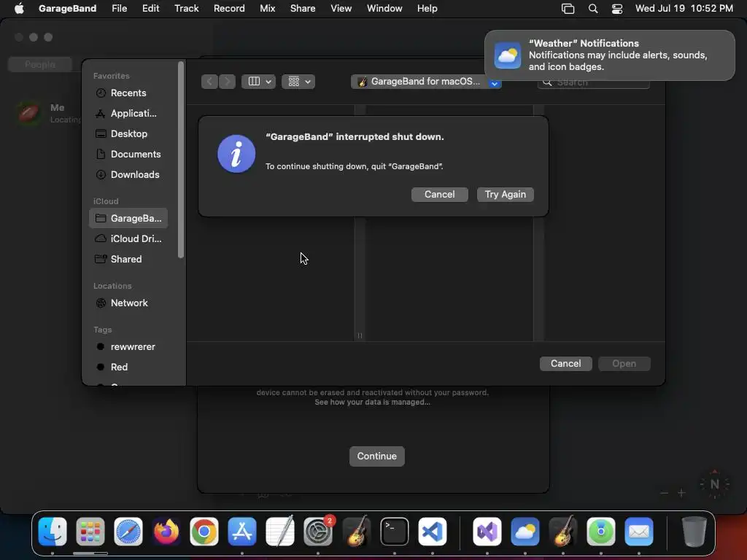Cancel the interrupted shut down alert
Viewport: 747px width, 560px height.
click(x=439, y=194)
